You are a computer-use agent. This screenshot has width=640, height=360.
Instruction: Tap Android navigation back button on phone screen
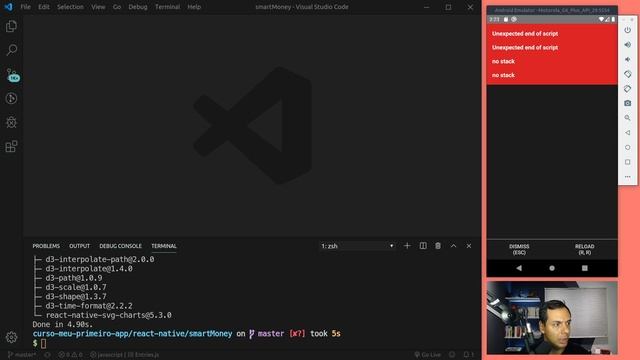519,268
